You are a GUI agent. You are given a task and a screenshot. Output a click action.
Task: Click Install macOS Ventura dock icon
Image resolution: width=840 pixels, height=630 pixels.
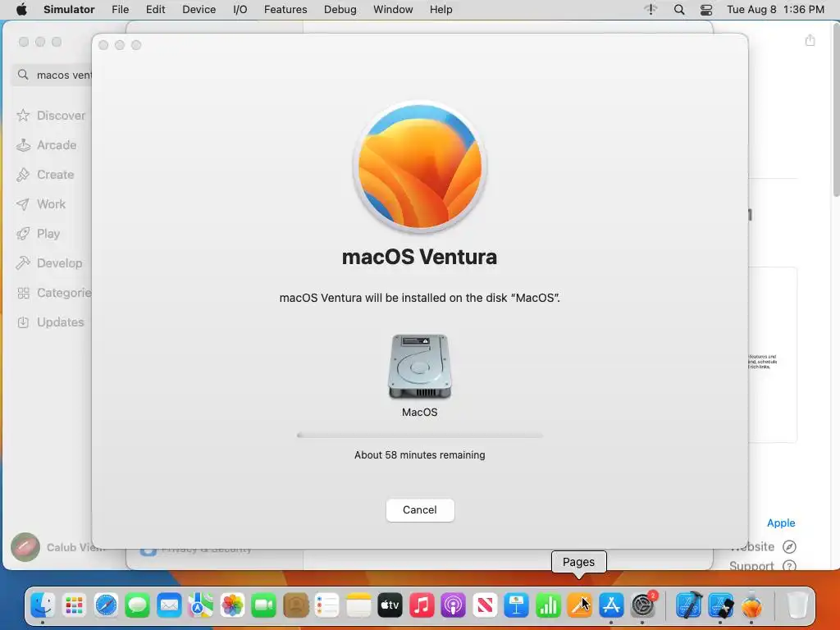point(752,606)
